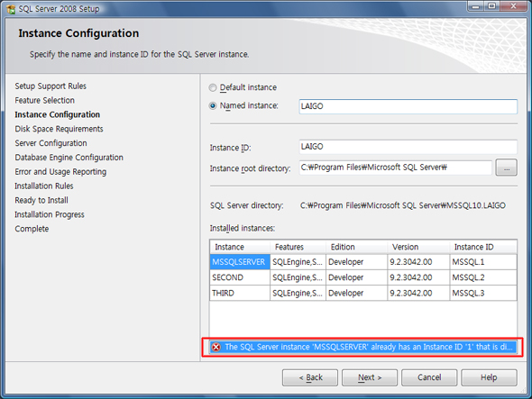532x399 pixels.
Task: Click the Installation Progress step
Action: 50,214
